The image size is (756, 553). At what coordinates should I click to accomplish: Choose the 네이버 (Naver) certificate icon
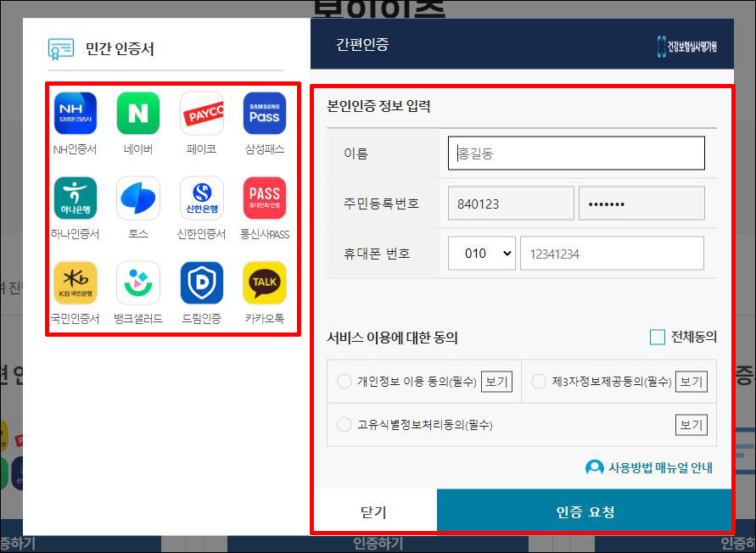pyautogui.click(x=138, y=114)
